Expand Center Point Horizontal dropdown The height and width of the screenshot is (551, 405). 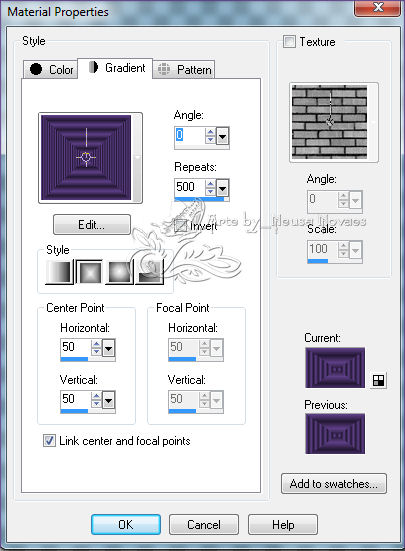click(x=108, y=348)
